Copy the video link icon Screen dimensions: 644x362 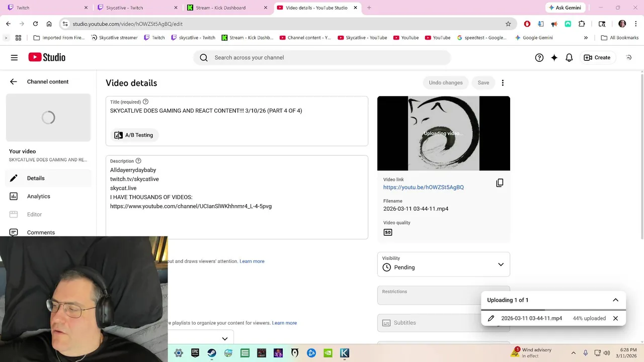(x=500, y=183)
